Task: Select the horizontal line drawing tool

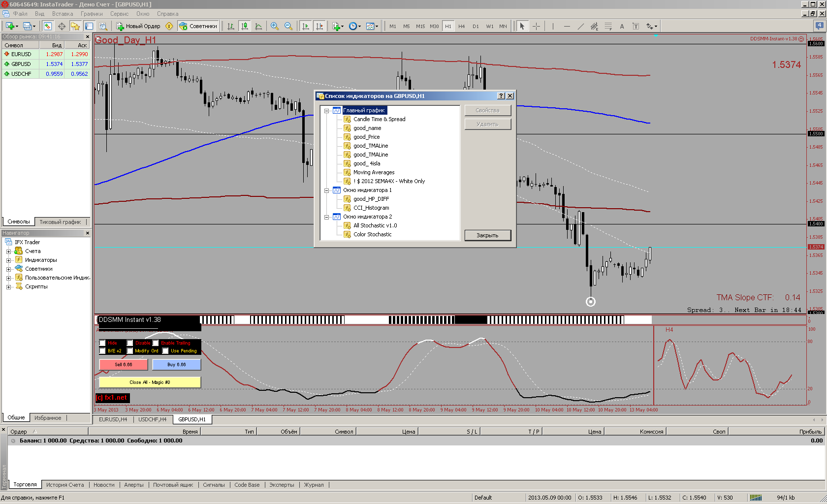Action: point(567,26)
